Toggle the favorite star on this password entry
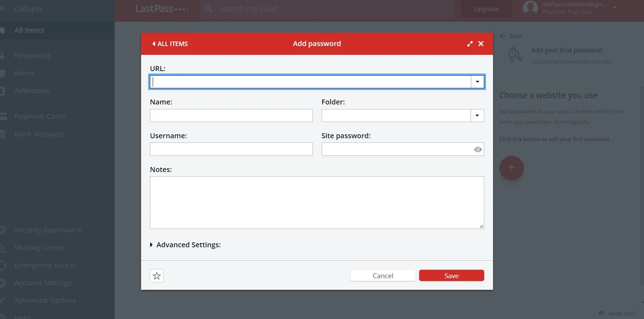The width and height of the screenshot is (644, 319). [x=157, y=275]
